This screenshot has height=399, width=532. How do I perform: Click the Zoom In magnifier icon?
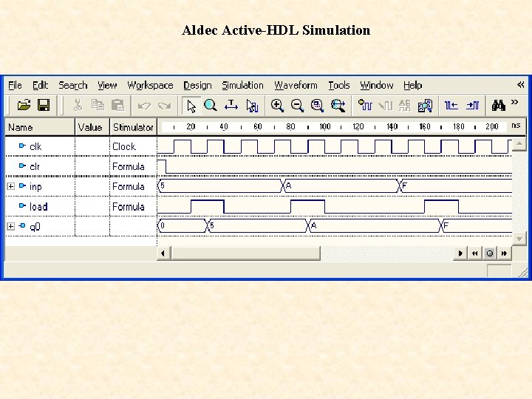pos(277,106)
